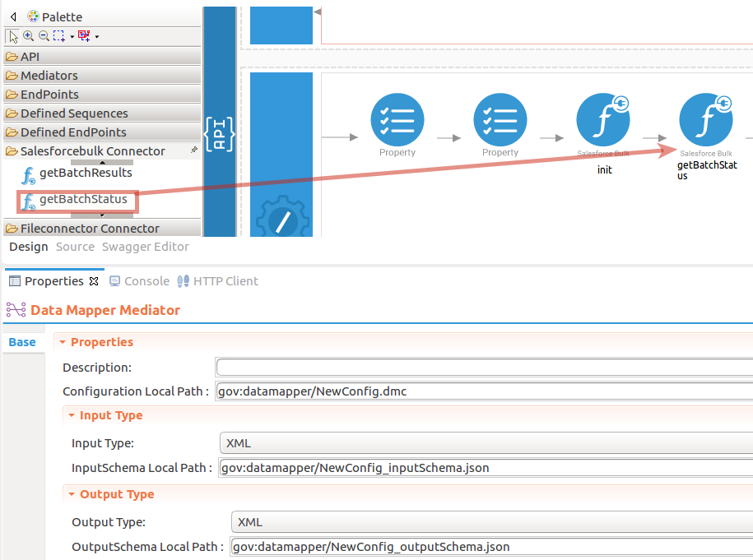Click the Description input field
Screen dimensions: 753x560
pos(484,368)
